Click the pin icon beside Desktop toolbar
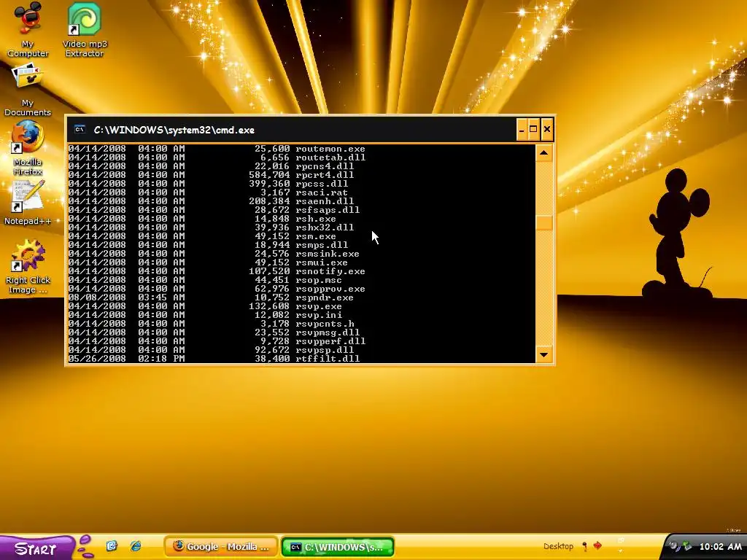747x560 pixels. coord(584,546)
